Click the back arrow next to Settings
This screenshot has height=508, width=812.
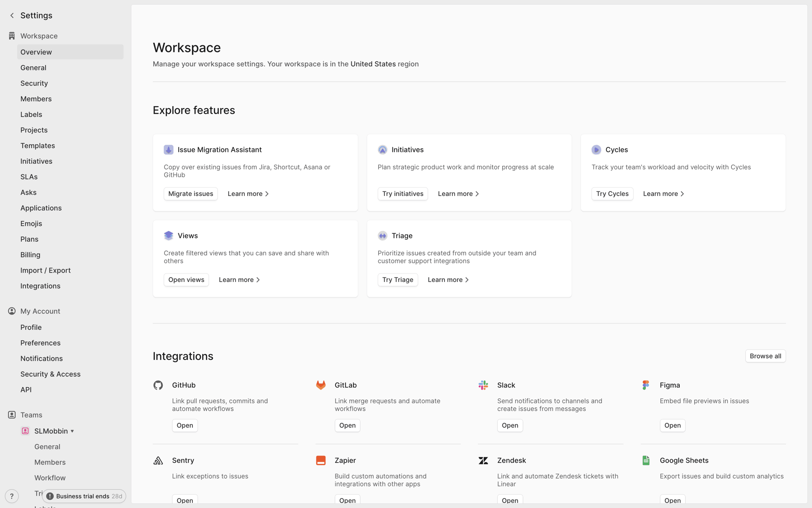tap(12, 16)
